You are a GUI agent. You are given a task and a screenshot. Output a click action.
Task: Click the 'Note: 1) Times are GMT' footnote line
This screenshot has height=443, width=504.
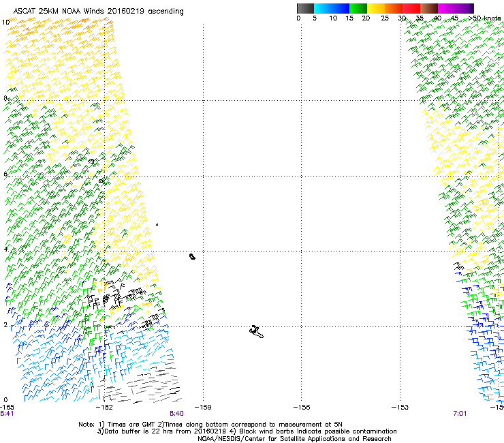tap(210, 425)
